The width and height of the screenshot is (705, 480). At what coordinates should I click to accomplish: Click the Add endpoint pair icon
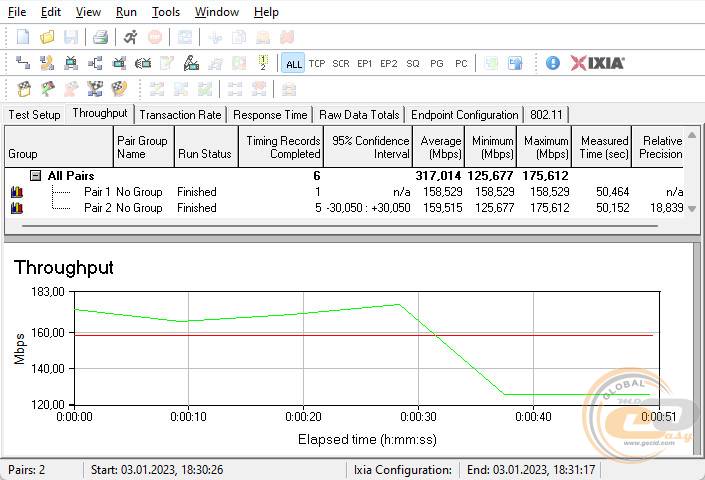click(23, 63)
